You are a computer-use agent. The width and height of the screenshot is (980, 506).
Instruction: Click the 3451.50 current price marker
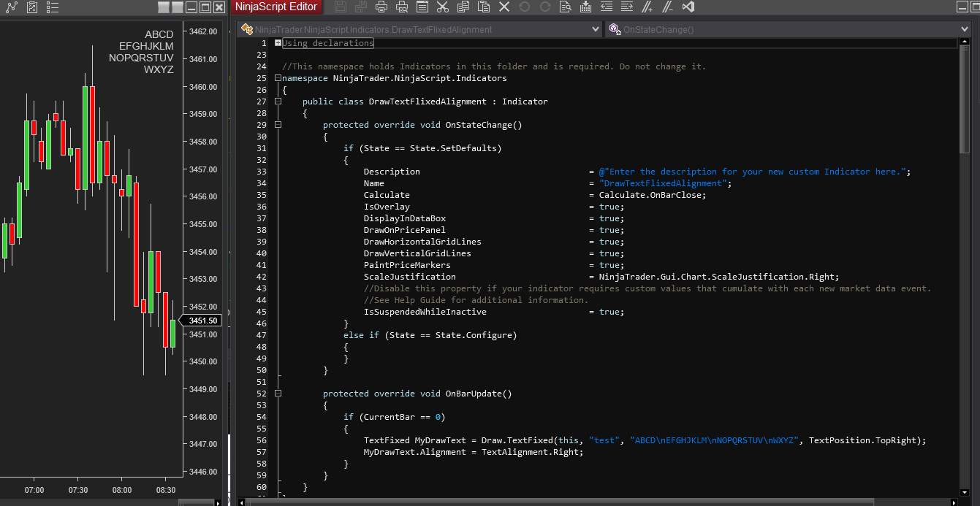click(x=202, y=321)
